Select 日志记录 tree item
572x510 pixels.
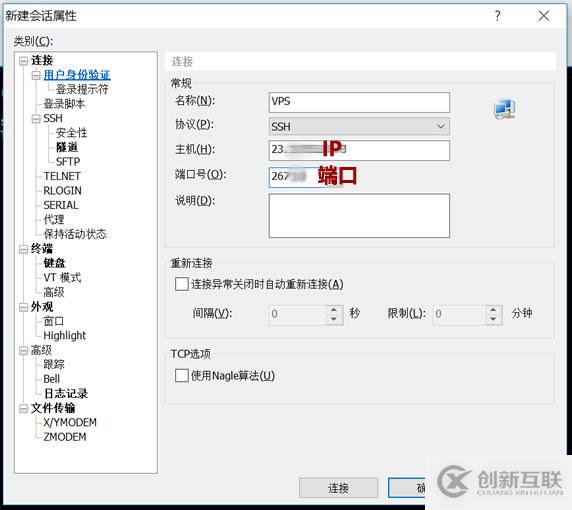(66, 393)
